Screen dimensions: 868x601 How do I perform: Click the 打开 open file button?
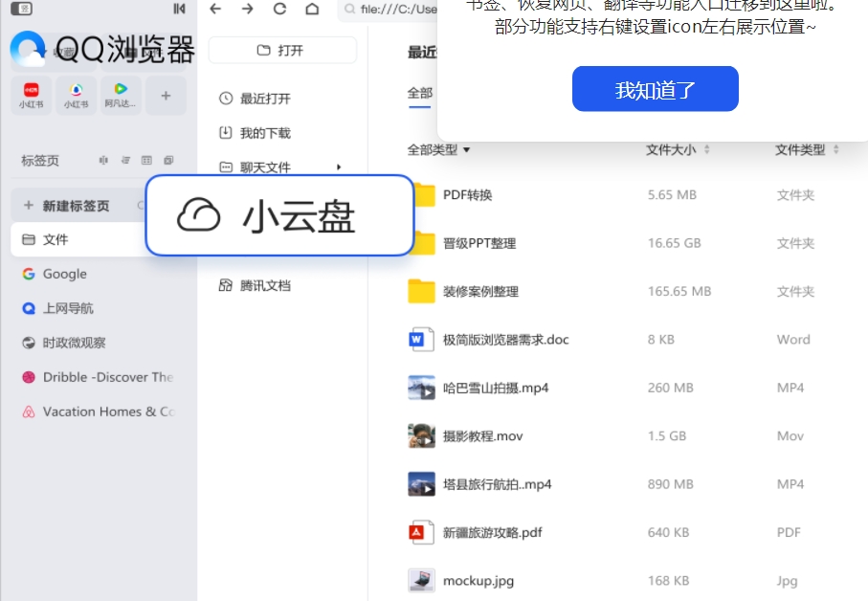coord(282,51)
